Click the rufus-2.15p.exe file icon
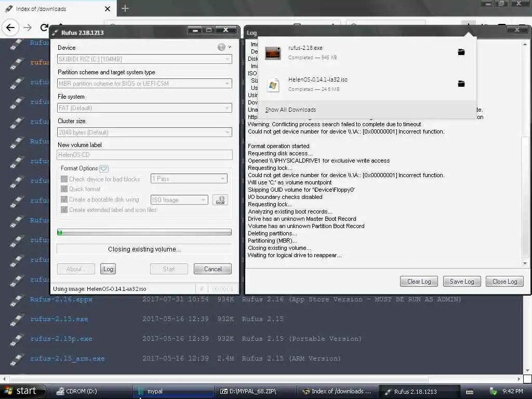 (x=16, y=339)
